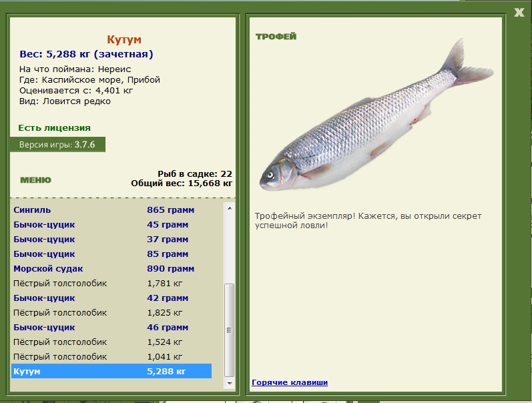Select the Пёстрый толстолобик 1,781 кг row

111,284
